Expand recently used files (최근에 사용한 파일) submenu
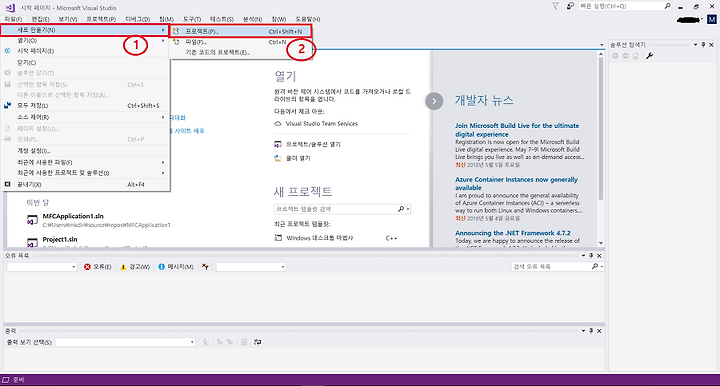This screenshot has width=720, height=386. tap(85, 162)
